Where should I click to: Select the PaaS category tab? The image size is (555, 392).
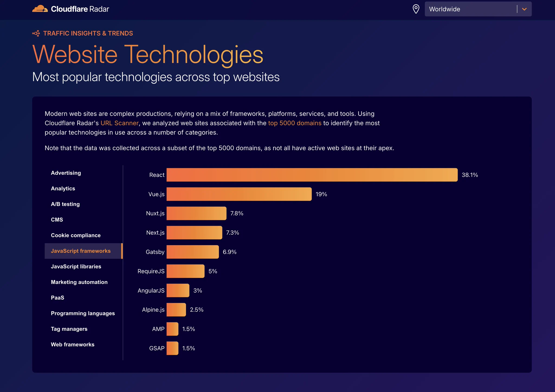coord(83,298)
